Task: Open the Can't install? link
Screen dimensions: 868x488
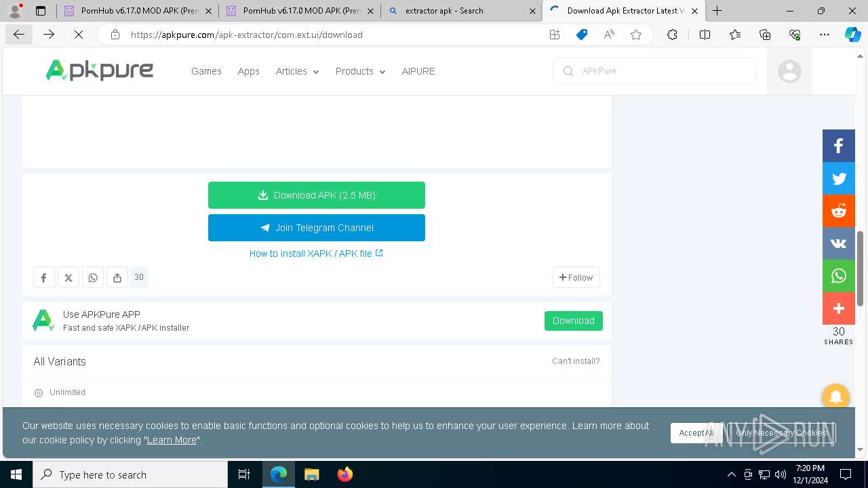Action: click(576, 361)
